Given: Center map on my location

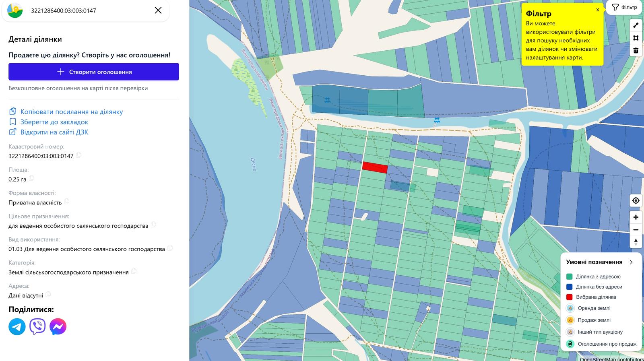Looking at the screenshot, I should pyautogui.click(x=636, y=200).
